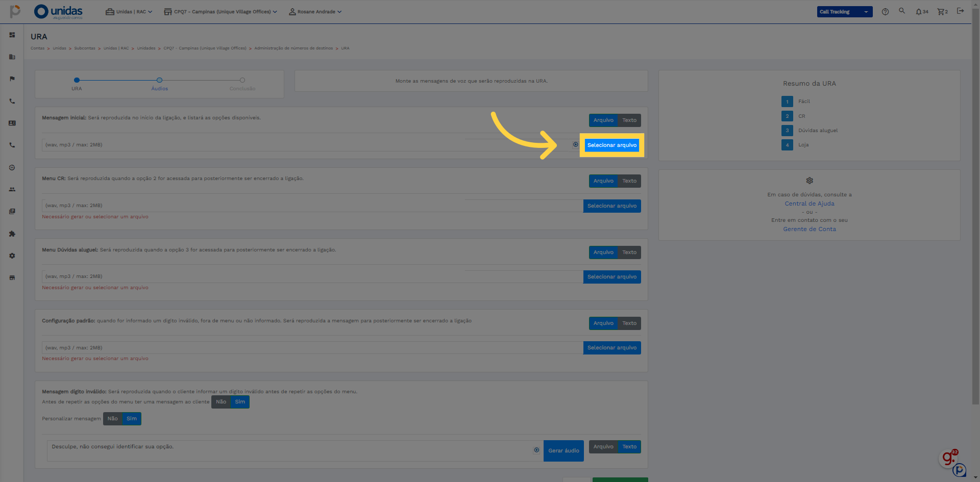
Task: Click the gear icon in help panel
Action: (810, 181)
